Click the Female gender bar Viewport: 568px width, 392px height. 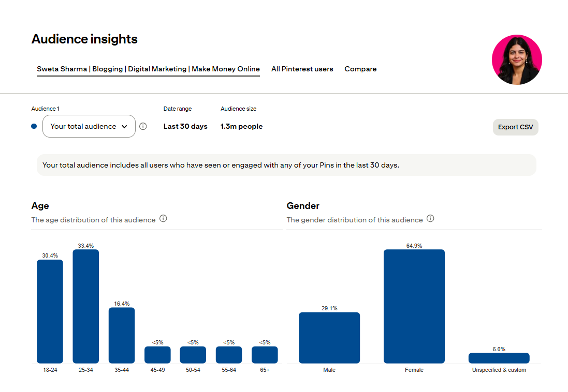(414, 307)
